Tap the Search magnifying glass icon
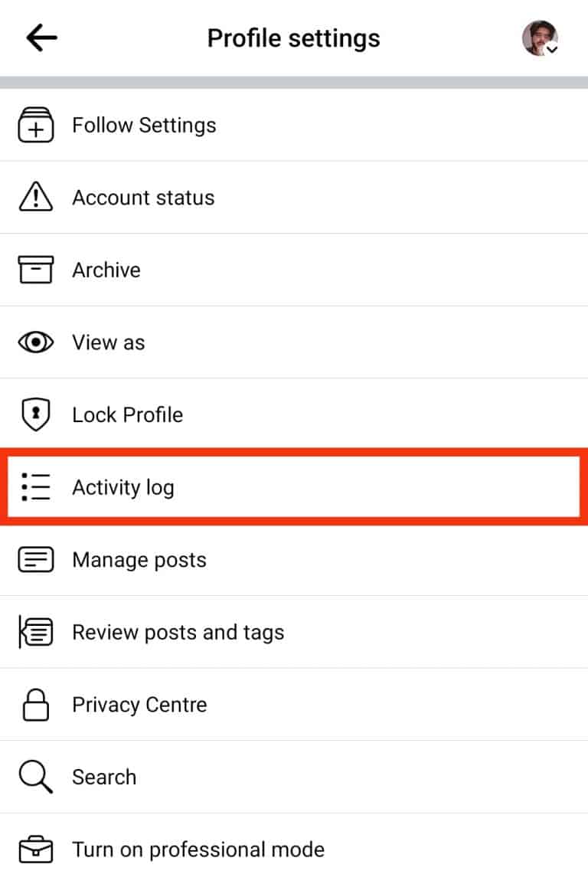The height and width of the screenshot is (884, 588). 35,778
